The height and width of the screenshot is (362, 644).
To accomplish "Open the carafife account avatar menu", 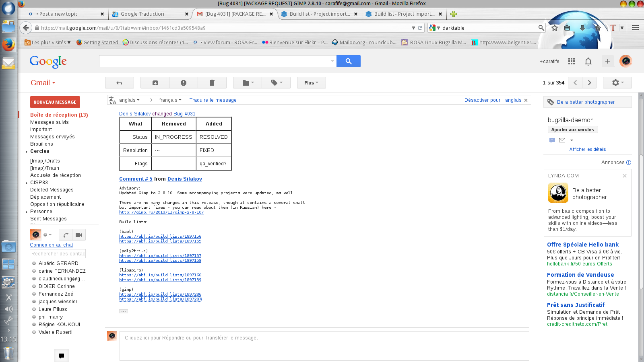I will click(x=625, y=61).
